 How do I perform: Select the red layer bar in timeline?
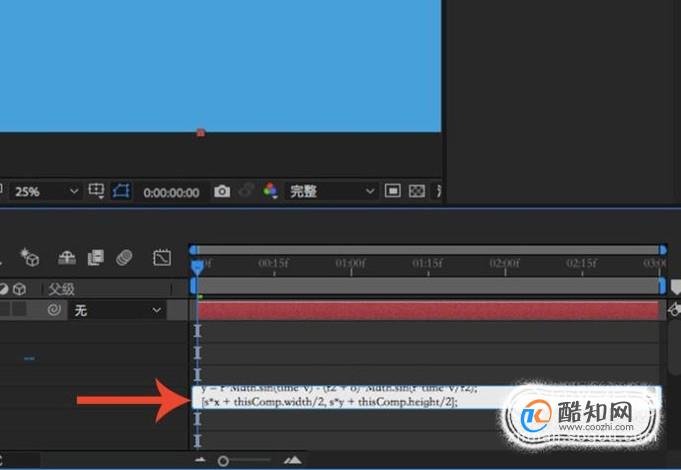coord(428,310)
